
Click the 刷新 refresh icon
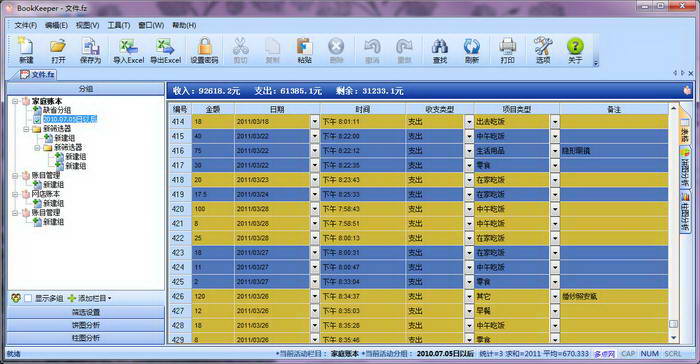point(472,46)
